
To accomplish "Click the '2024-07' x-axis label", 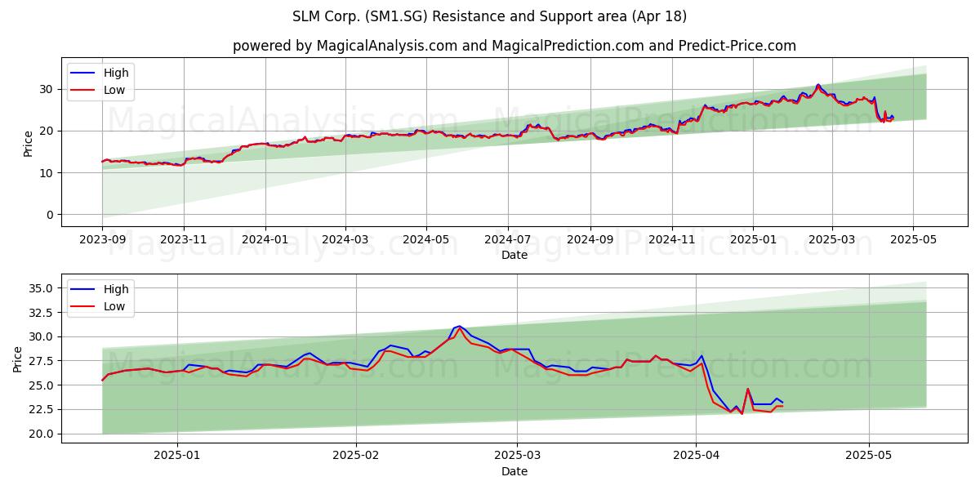I will coord(509,241).
